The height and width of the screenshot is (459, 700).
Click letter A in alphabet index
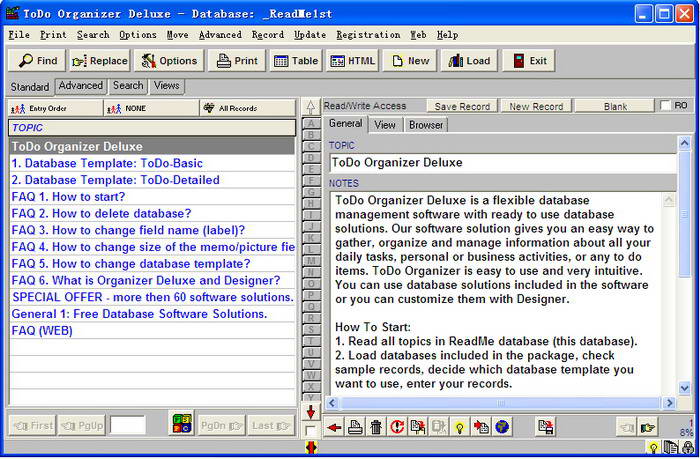pyautogui.click(x=311, y=124)
